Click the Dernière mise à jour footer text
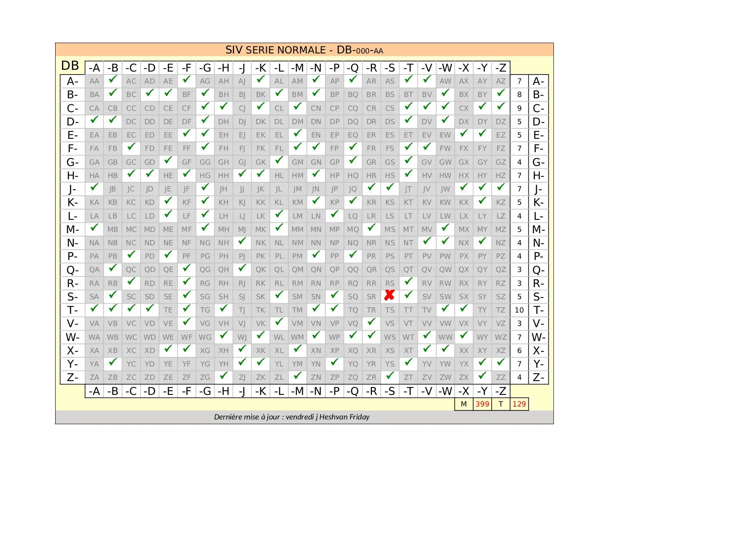 pyautogui.click(x=292, y=417)
